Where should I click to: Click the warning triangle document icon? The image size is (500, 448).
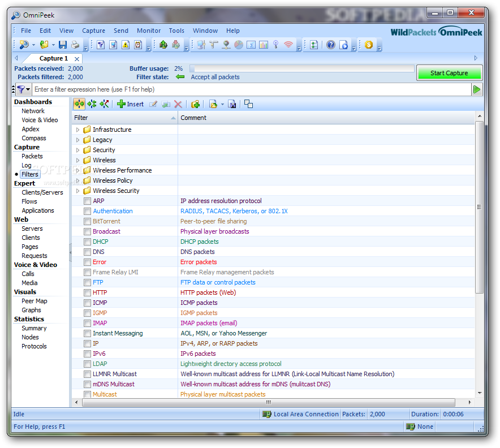pyautogui.click(x=126, y=45)
